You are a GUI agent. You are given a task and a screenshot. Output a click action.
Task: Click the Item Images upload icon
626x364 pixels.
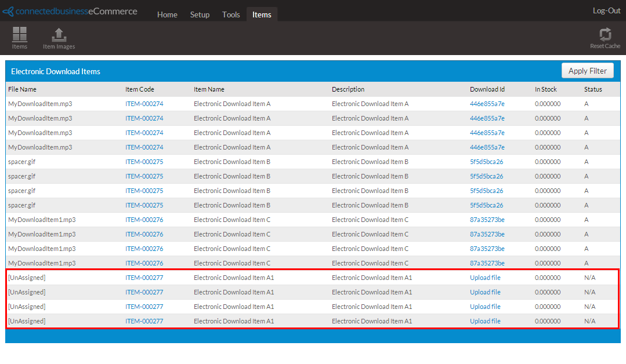point(59,37)
